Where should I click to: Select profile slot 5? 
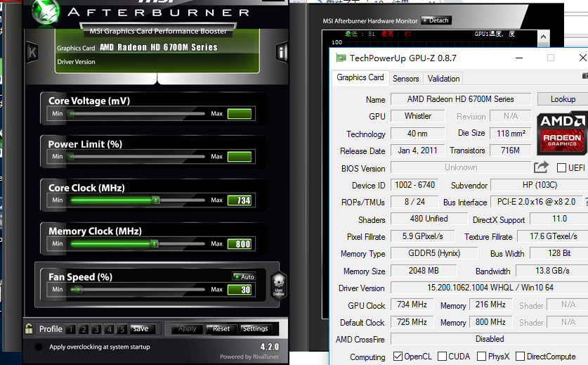122,329
